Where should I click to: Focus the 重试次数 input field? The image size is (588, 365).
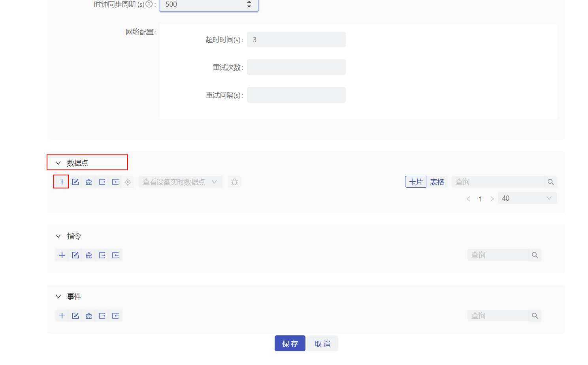[296, 67]
